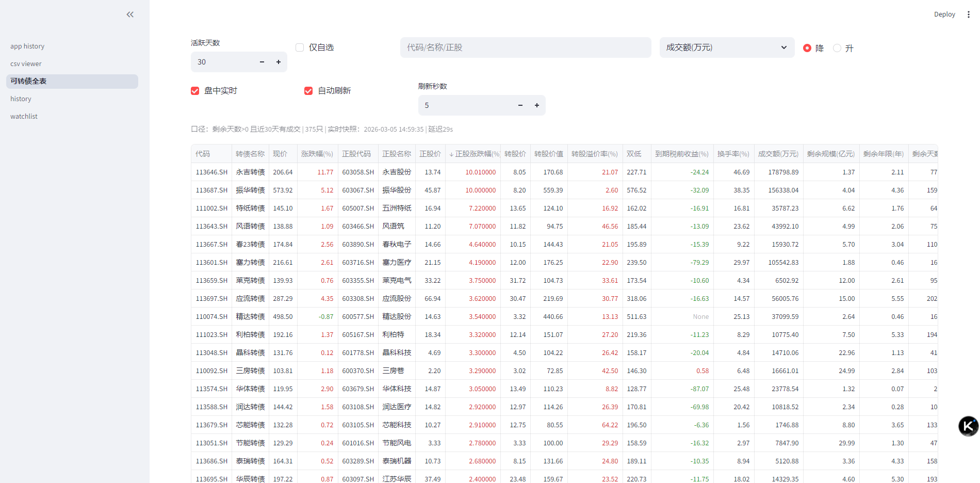Select the 113646.SH table cell
This screenshot has height=483, width=980.
point(211,172)
